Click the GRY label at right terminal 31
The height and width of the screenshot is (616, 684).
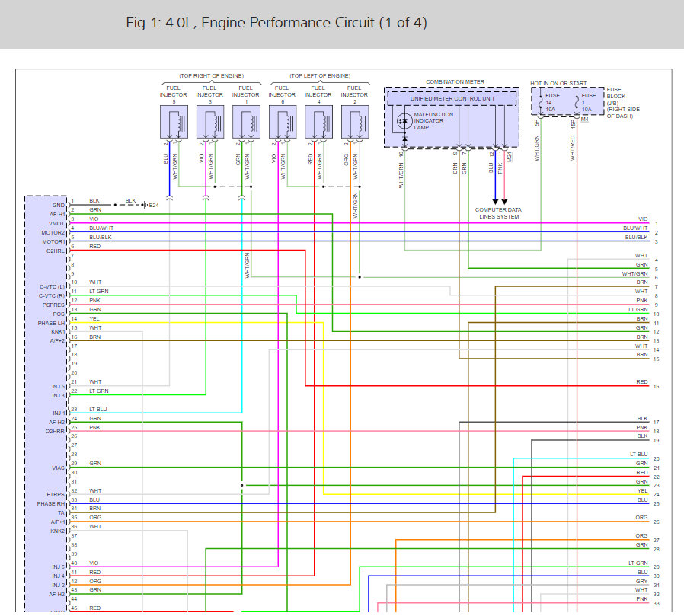click(x=641, y=582)
